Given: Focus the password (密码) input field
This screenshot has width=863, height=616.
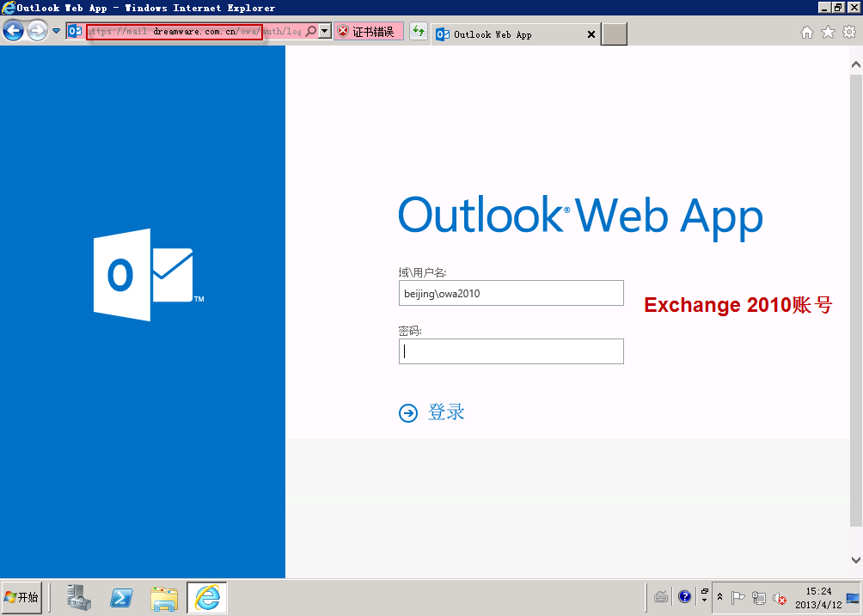Looking at the screenshot, I should coord(511,351).
